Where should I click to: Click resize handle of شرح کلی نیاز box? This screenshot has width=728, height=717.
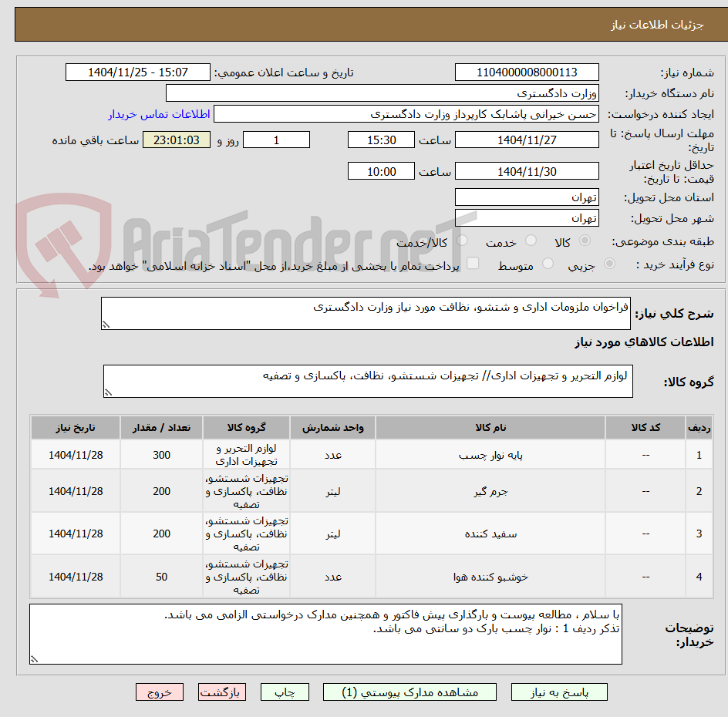point(106,325)
